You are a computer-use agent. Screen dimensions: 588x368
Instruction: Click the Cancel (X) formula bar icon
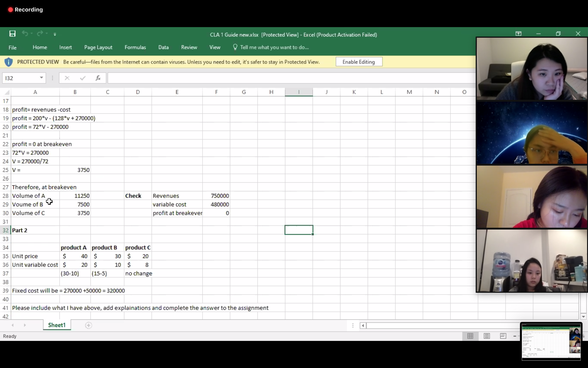67,78
